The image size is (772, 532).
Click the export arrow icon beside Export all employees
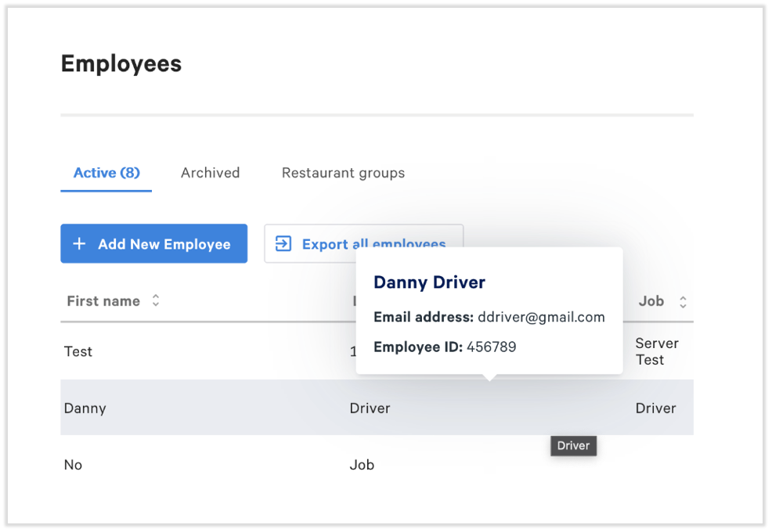click(282, 243)
